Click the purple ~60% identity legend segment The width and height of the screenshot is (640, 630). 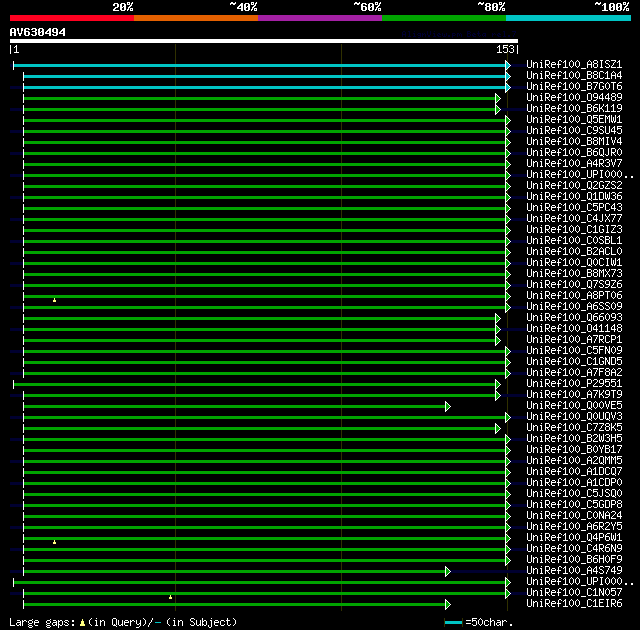320,18
